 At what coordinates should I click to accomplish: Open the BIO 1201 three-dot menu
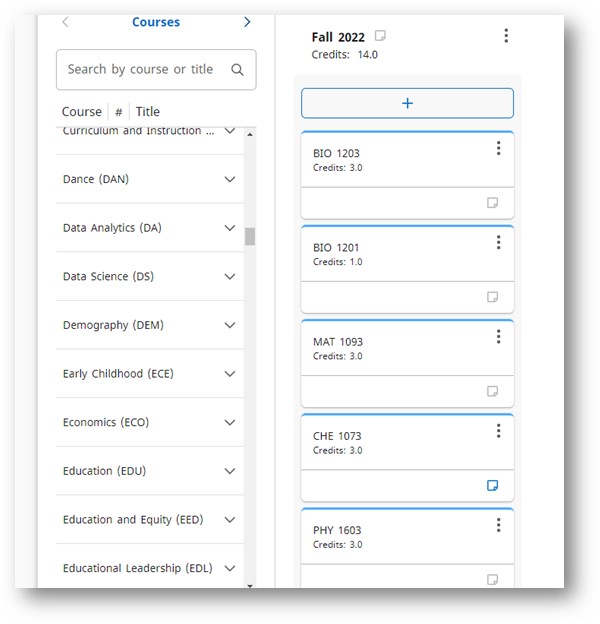pos(498,242)
